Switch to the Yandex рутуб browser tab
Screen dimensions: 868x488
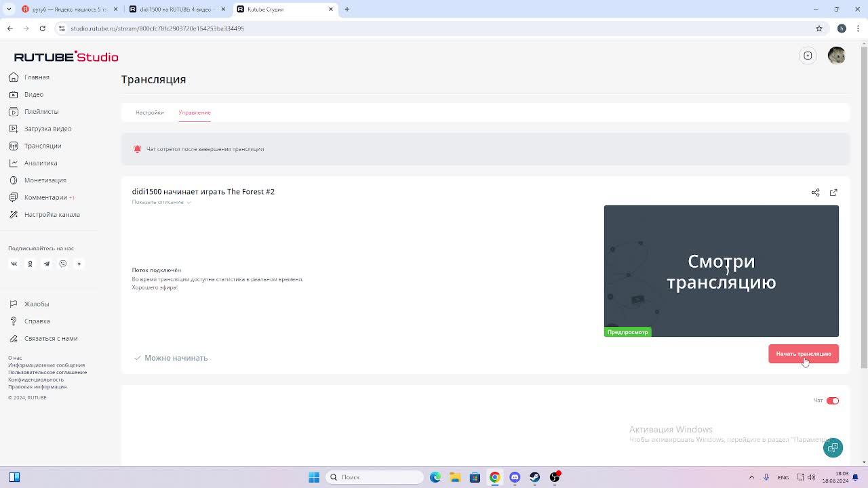pos(70,9)
